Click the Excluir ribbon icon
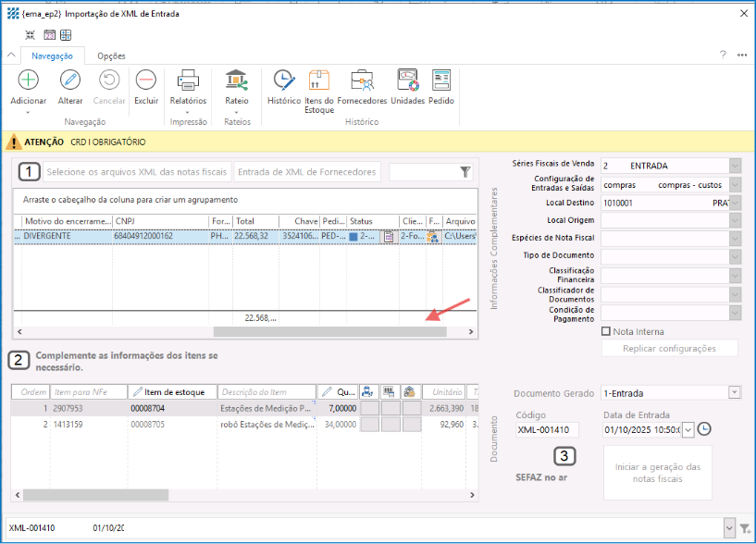Image resolution: width=756 pixels, height=544 pixels. click(x=145, y=80)
